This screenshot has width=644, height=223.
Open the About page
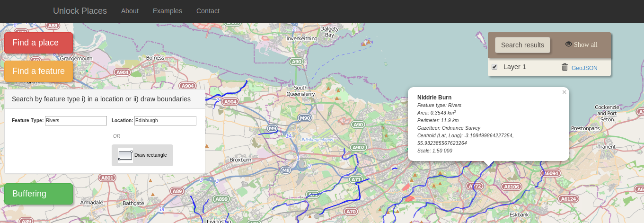pos(130,11)
